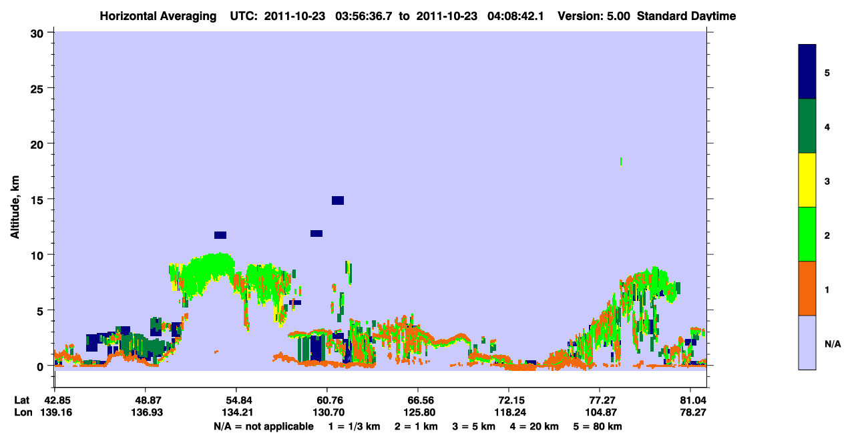This screenshot has width=868, height=445.
Task: Click the lavender N/A colorbar segment
Action: [x=807, y=342]
